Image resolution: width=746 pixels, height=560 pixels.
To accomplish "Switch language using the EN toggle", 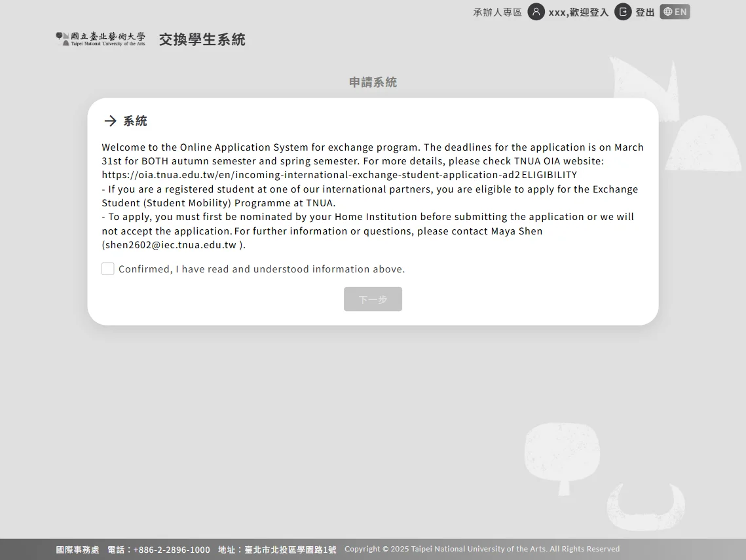I will point(675,11).
